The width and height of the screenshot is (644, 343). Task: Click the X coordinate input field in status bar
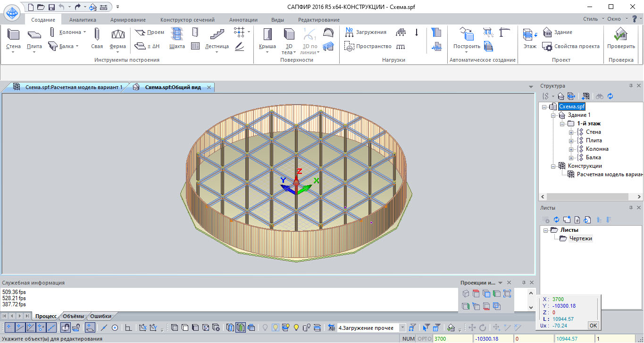(452, 339)
